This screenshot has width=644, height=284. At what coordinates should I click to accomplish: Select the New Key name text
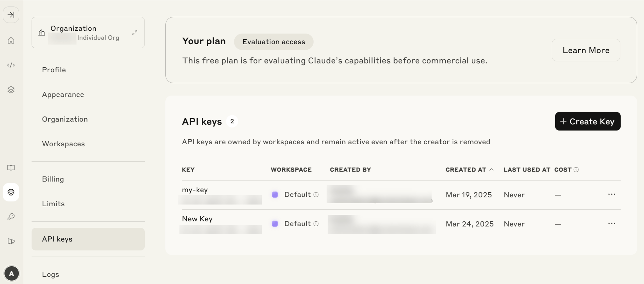pos(197,219)
